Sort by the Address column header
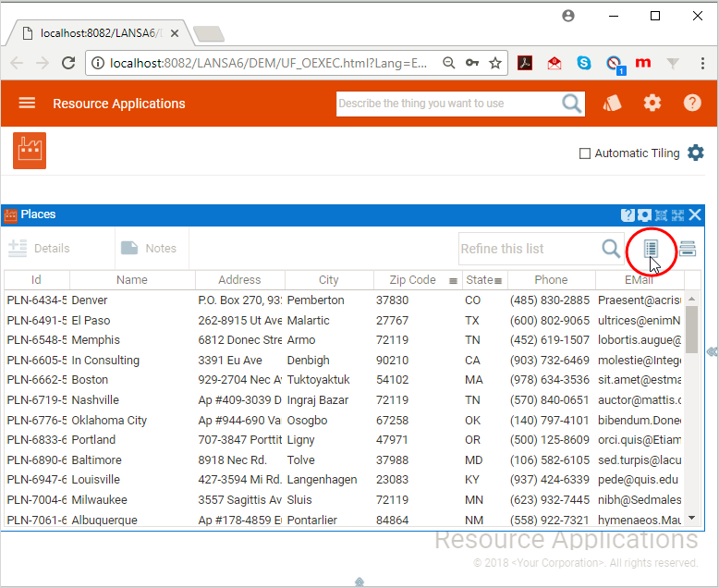 [x=239, y=280]
